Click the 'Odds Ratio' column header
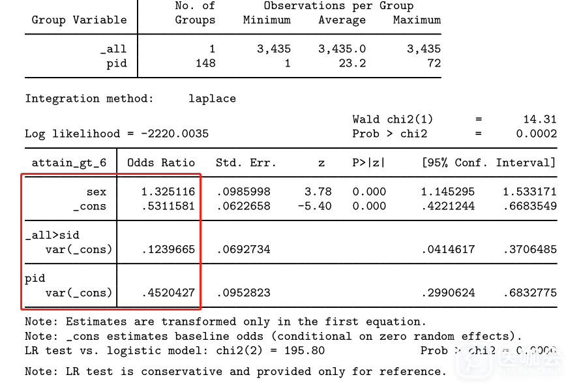The image size is (581, 392). coord(160,162)
